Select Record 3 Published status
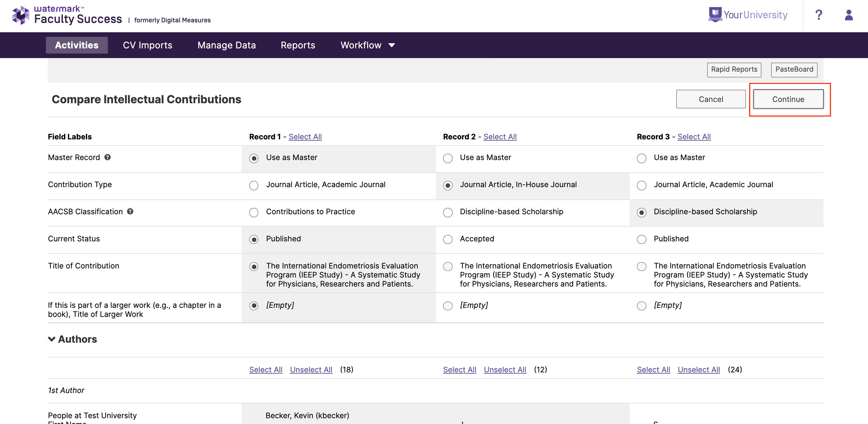 click(x=641, y=239)
